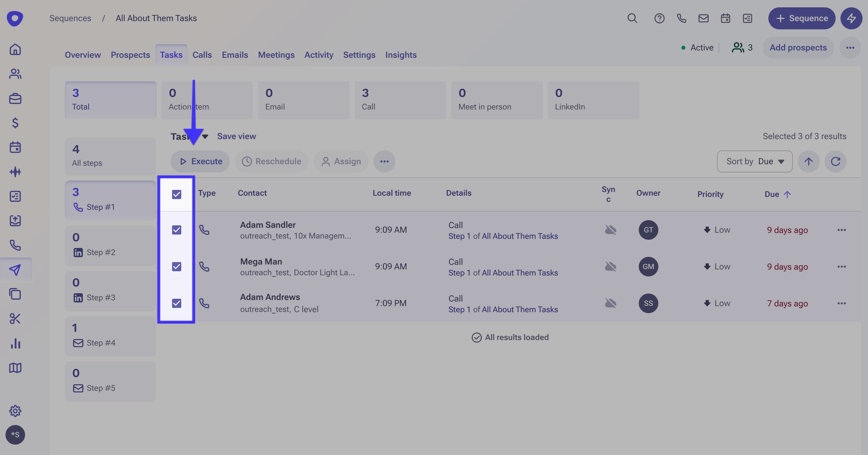Uncheck Adam Sandler's task checkbox
Image resolution: width=868 pixels, height=455 pixels.
177,230
